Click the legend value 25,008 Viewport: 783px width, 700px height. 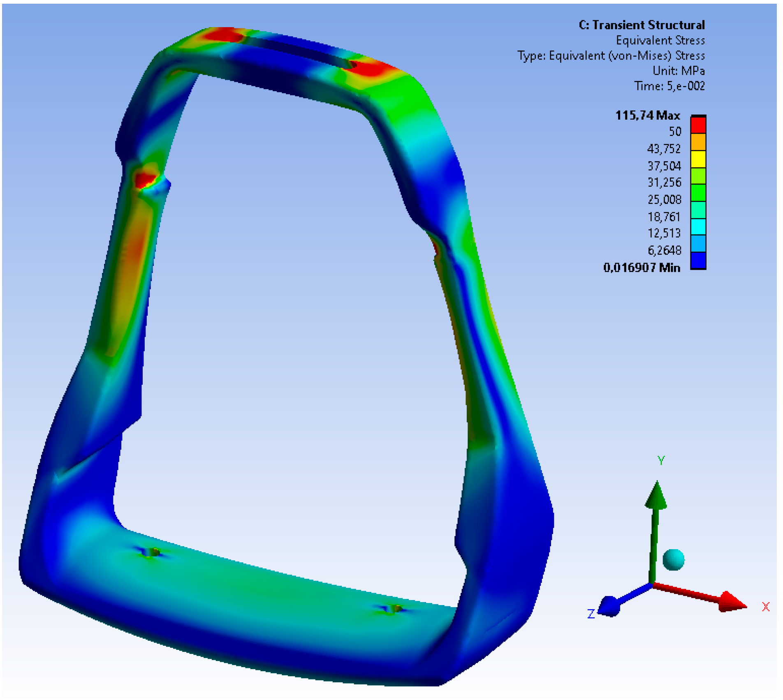point(664,200)
